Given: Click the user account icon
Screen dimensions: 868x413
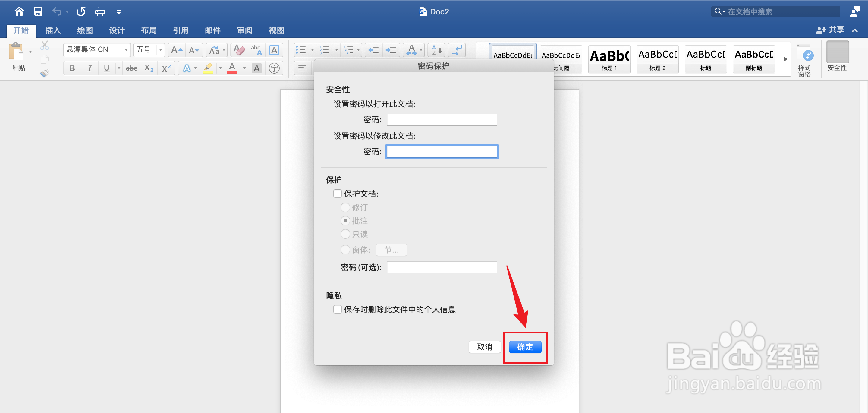Looking at the screenshot, I should 855,12.
